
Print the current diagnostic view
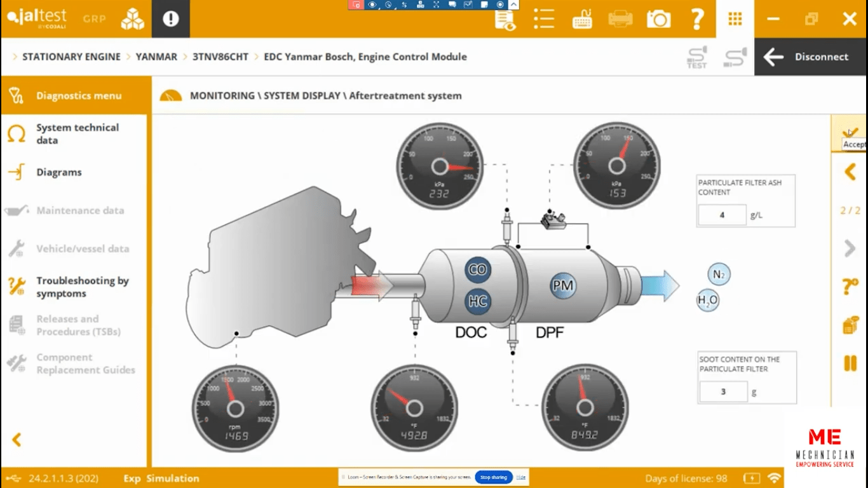pyautogui.click(x=620, y=19)
